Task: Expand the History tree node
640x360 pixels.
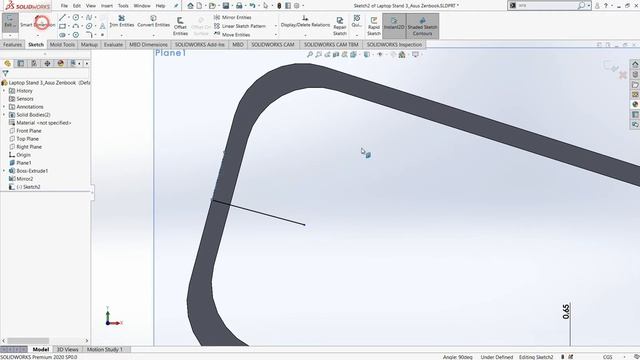Action: click(x=4, y=91)
